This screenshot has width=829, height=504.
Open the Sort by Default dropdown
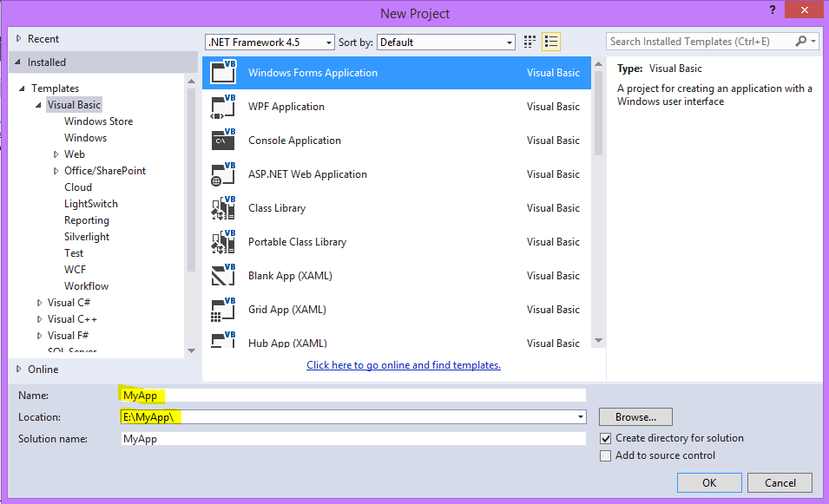click(x=445, y=43)
